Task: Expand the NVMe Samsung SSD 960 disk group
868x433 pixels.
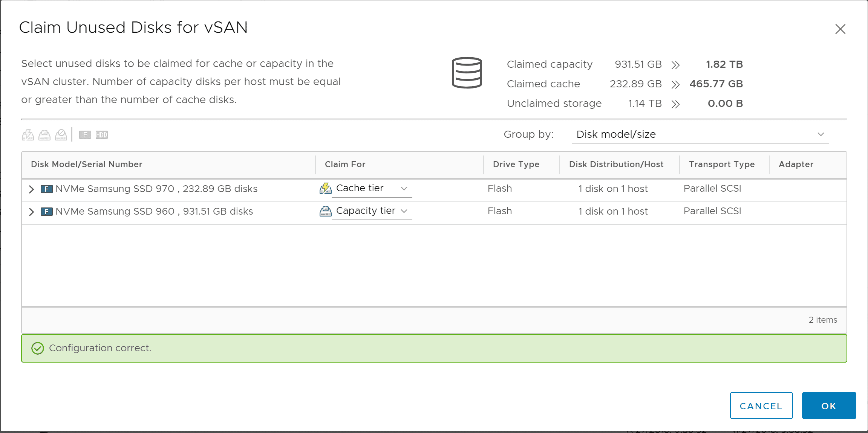Action: pos(32,212)
